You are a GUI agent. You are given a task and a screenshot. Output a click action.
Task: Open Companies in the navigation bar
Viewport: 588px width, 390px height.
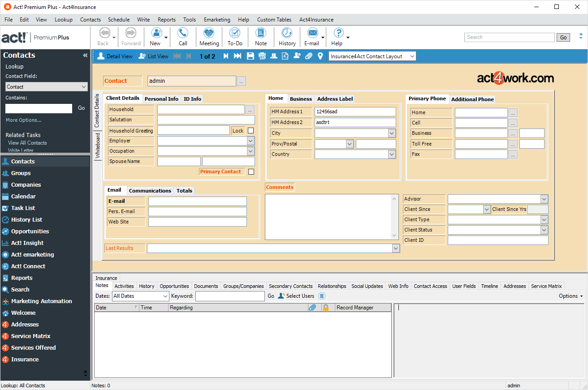[x=26, y=184]
